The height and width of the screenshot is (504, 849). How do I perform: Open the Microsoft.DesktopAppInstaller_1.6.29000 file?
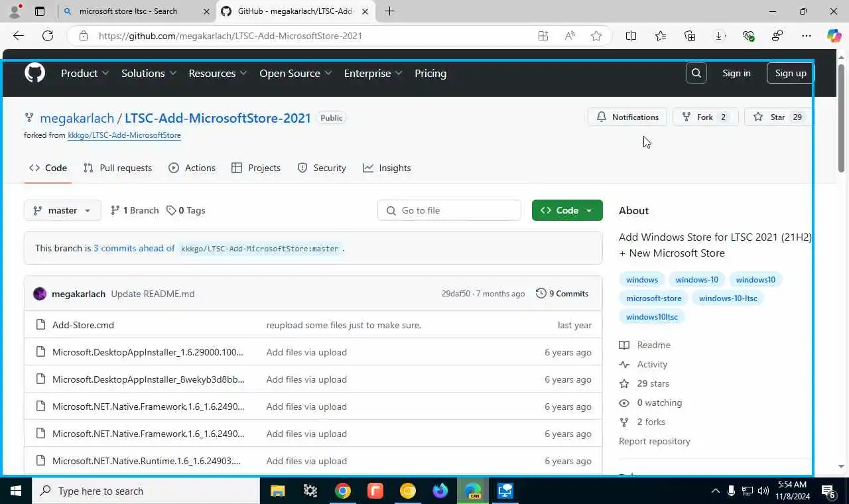point(148,352)
